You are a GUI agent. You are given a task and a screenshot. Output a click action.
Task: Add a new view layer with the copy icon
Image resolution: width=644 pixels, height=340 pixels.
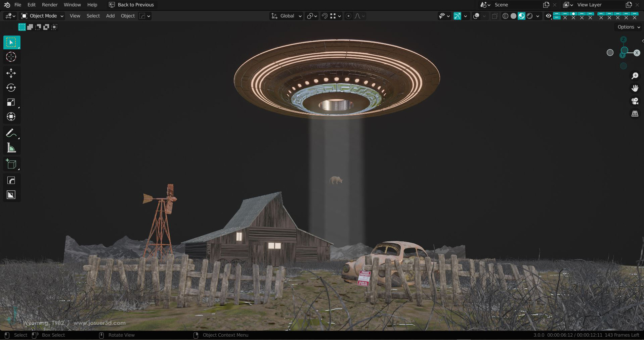coord(629,5)
